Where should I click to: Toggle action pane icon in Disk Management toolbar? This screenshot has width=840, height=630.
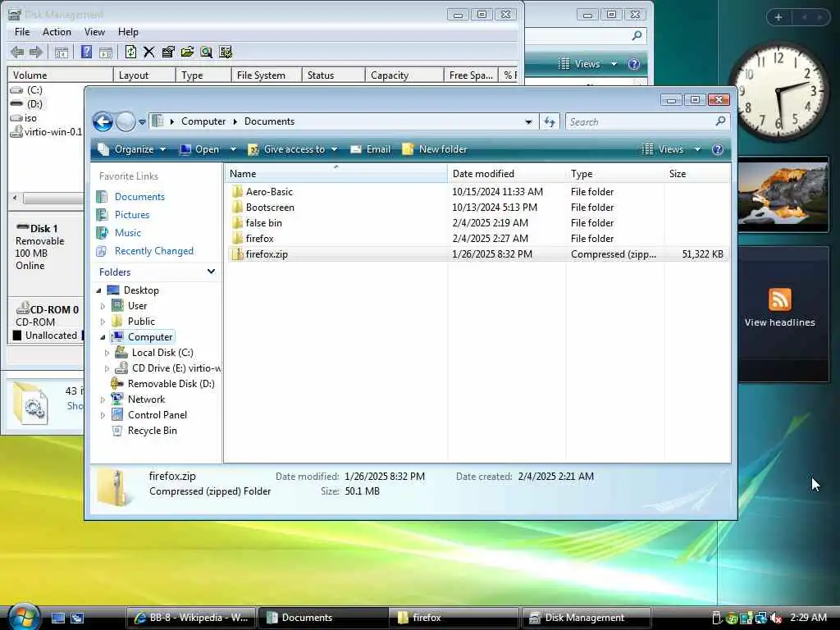106,52
